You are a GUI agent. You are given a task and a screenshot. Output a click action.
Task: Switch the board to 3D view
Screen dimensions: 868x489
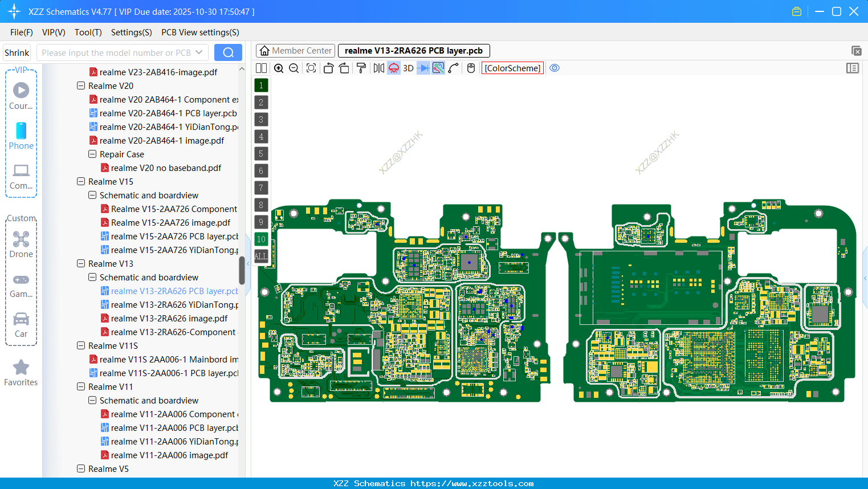click(408, 68)
